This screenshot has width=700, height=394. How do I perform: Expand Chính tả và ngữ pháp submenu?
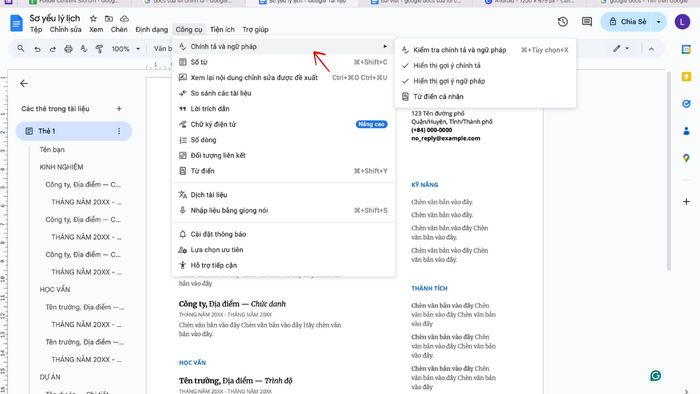pos(283,46)
